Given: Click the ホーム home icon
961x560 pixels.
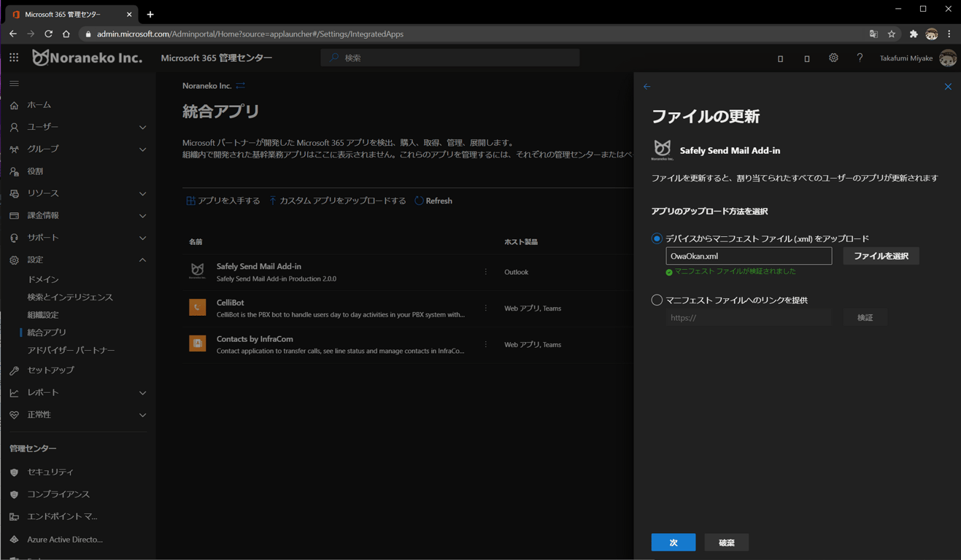Looking at the screenshot, I should (x=14, y=105).
